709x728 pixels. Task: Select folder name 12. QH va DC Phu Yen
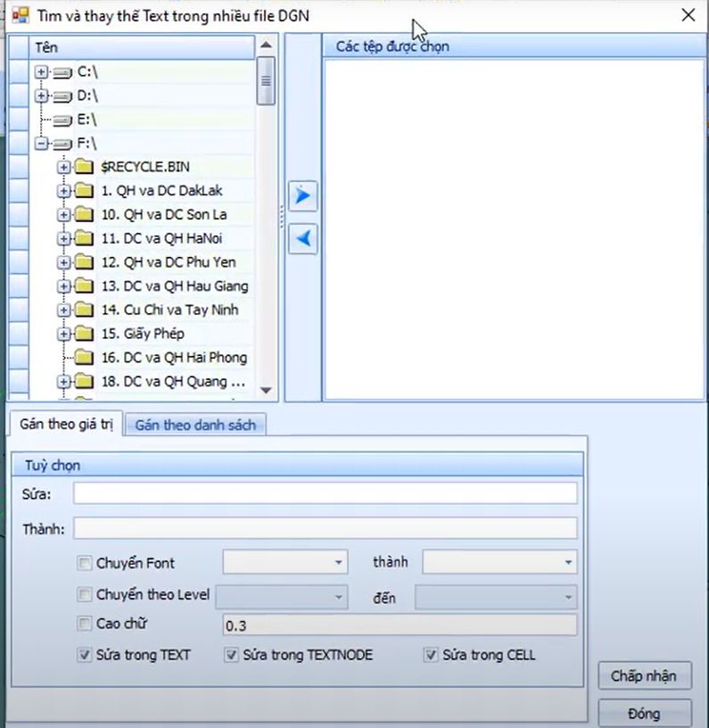[x=169, y=262]
